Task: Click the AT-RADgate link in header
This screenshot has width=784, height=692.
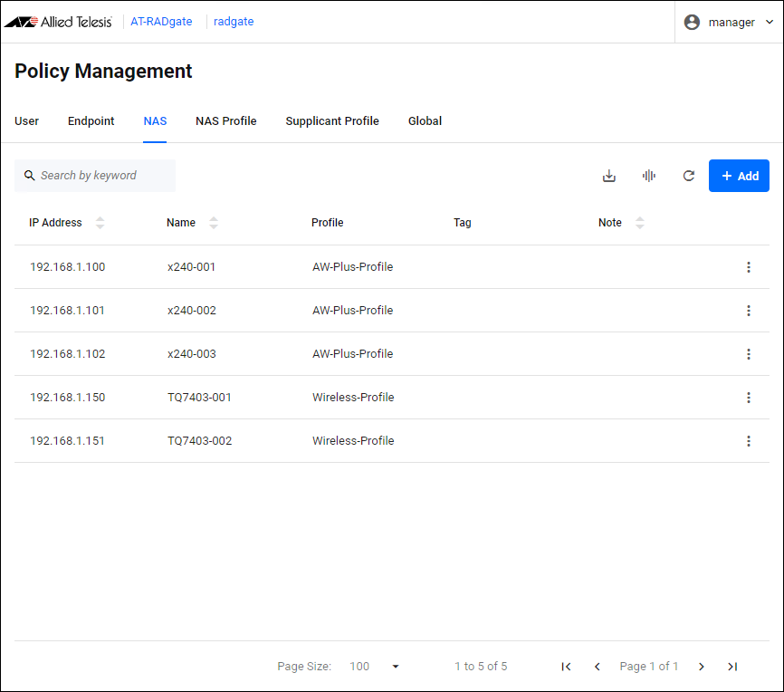Action: (161, 22)
